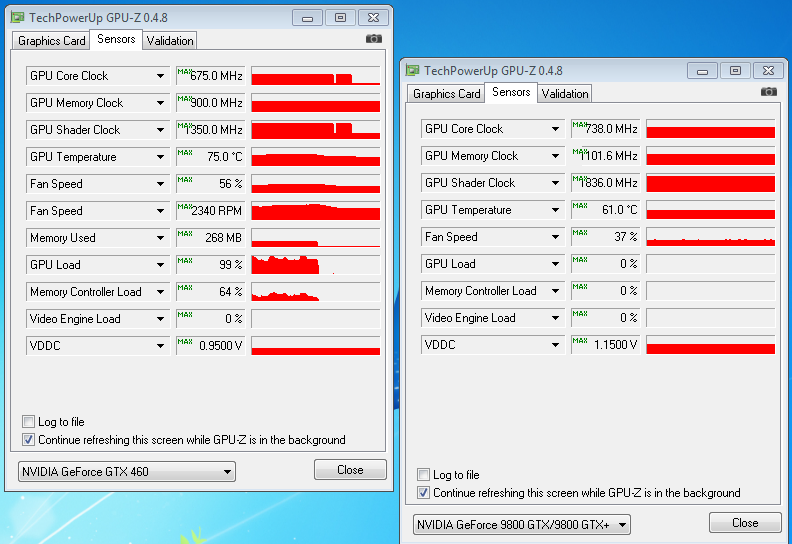Maximize the 9800 GTX GPU-Z window
The width and height of the screenshot is (792, 544).
tap(735, 71)
